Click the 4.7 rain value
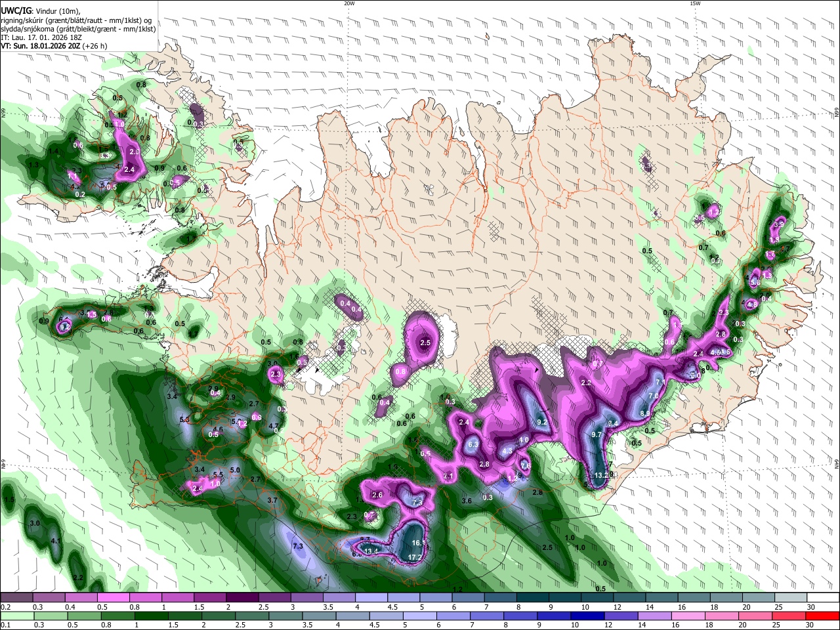840x630 pixels. (275, 426)
